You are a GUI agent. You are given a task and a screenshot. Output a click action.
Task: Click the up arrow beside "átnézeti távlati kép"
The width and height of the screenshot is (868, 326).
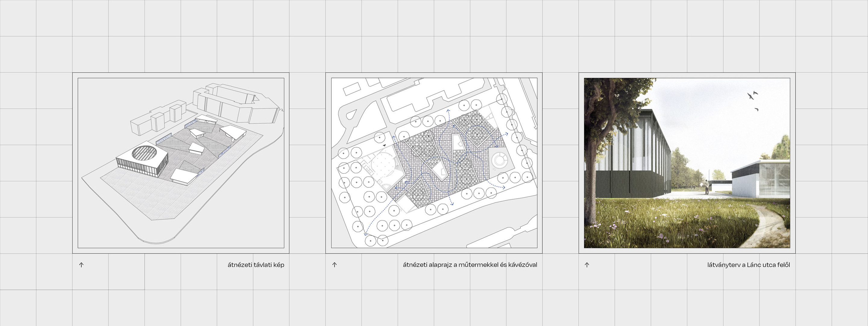81,265
